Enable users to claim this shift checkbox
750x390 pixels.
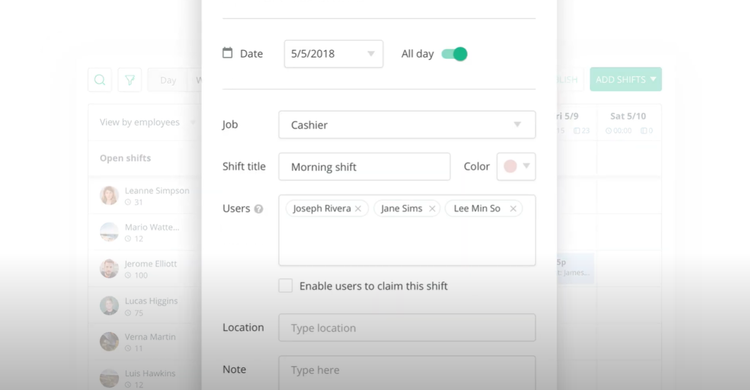point(286,286)
